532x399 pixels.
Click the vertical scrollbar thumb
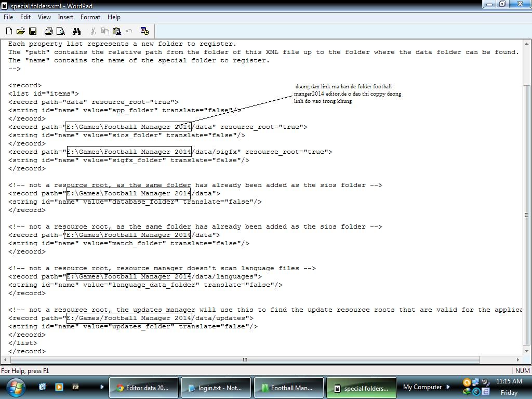coord(526,215)
